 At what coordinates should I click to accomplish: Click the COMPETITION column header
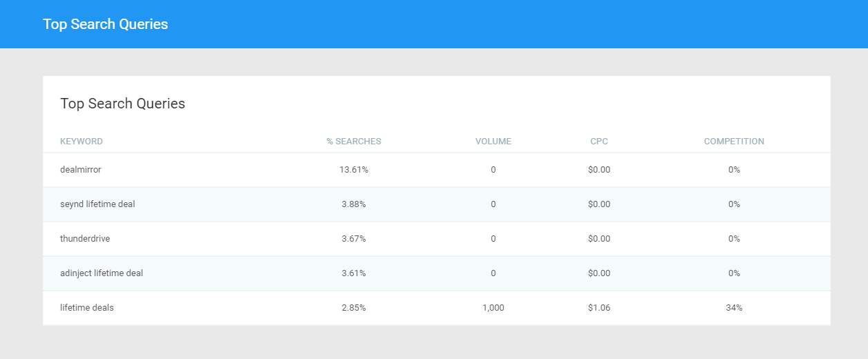pos(734,142)
